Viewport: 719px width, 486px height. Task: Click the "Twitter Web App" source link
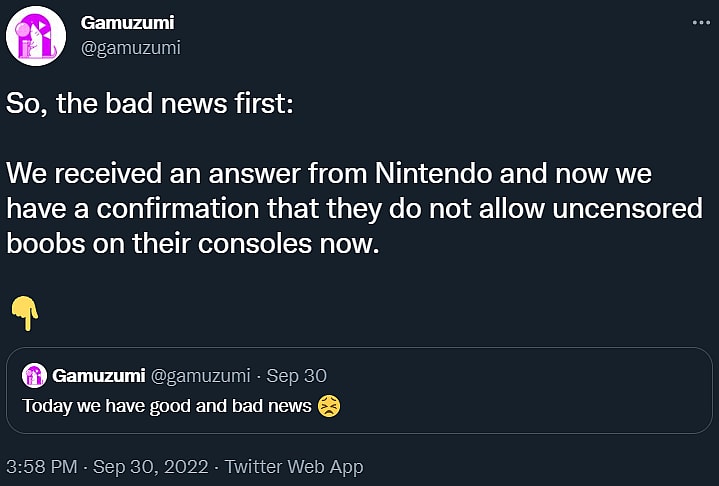pos(294,466)
